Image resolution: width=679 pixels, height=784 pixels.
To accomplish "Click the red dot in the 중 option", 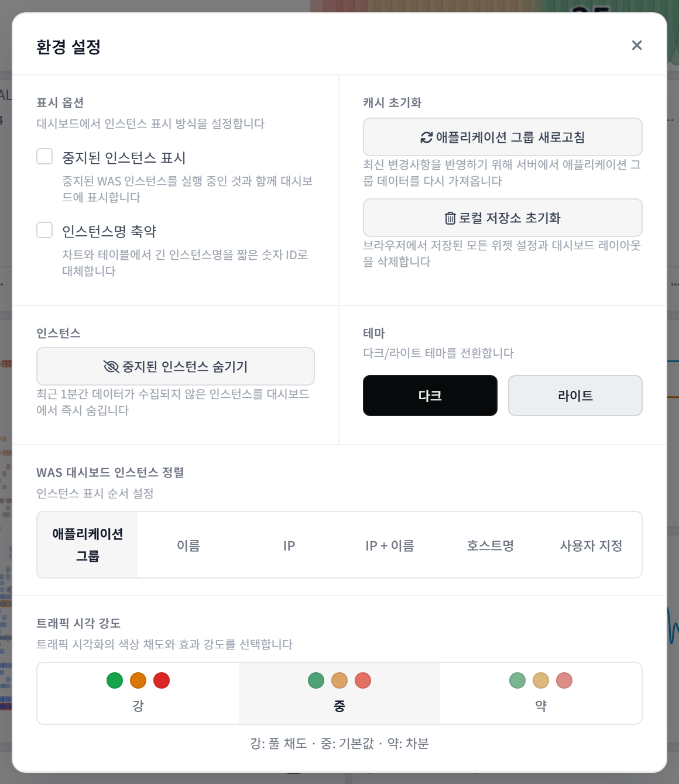I will click(363, 680).
